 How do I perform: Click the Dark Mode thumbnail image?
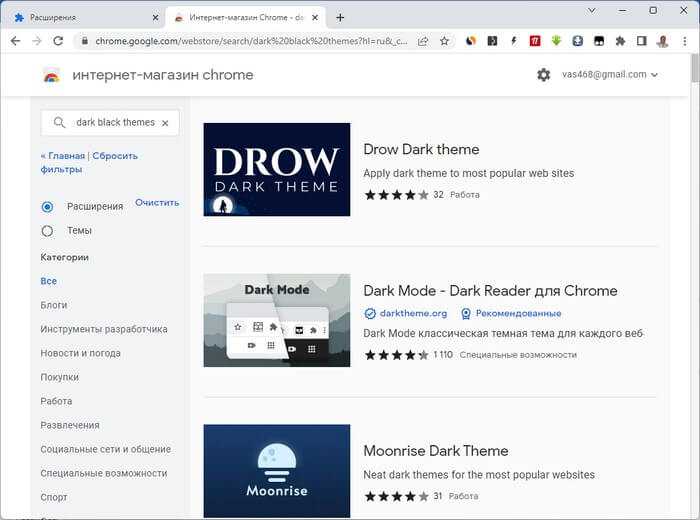tap(277, 320)
